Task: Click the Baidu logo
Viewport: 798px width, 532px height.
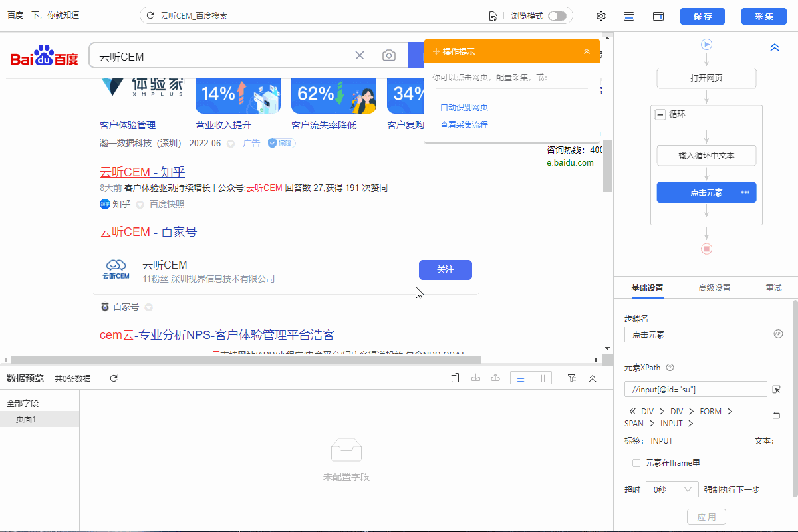Action: (44, 56)
